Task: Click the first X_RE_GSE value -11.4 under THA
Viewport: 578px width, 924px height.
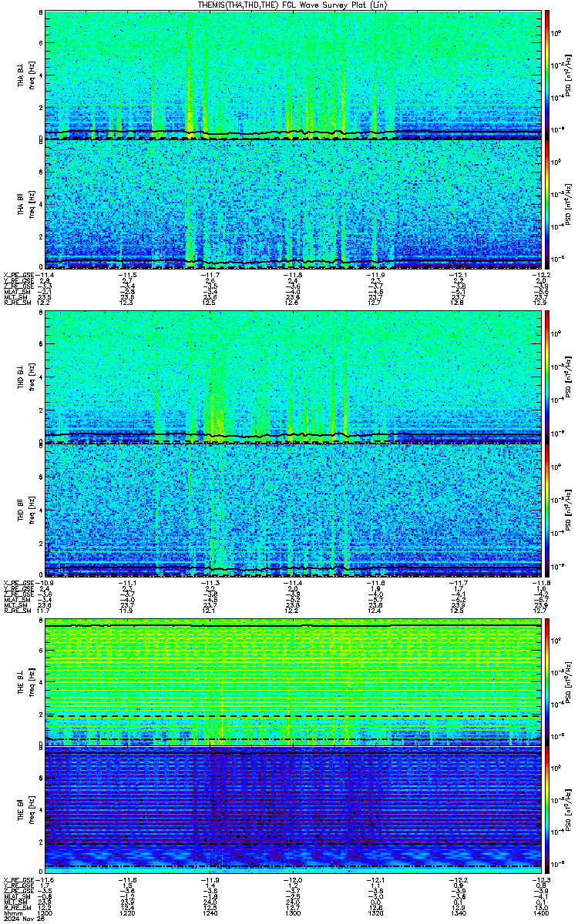Action: coord(46,275)
